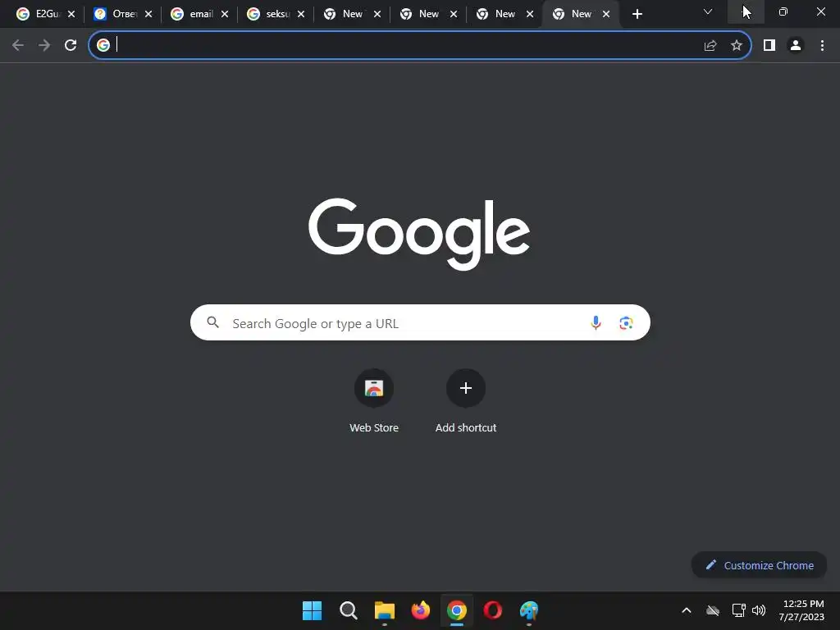
Task: Open network status tray icon
Action: 739,610
